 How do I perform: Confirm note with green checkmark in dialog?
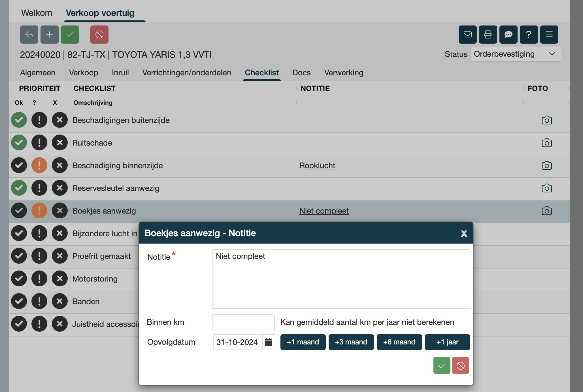442,365
